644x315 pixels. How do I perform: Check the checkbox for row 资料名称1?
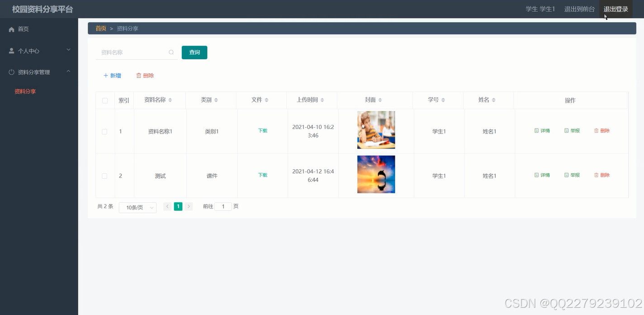[104, 131]
